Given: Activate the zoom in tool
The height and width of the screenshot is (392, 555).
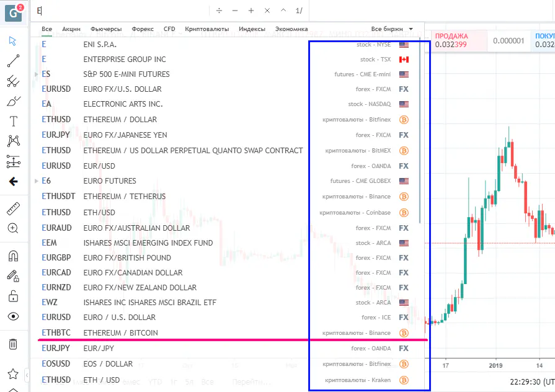Looking at the screenshot, I should pyautogui.click(x=13, y=228).
